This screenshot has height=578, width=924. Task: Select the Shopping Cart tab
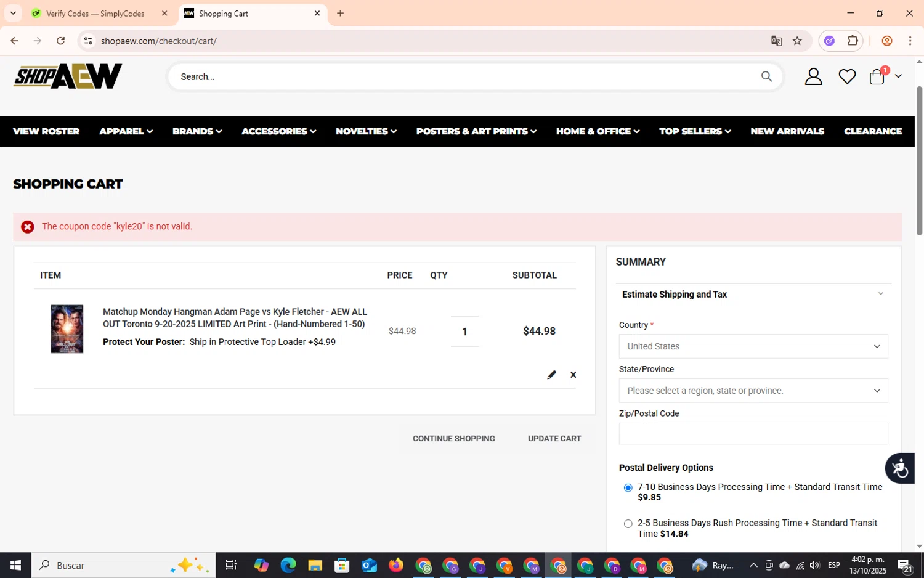coord(253,14)
